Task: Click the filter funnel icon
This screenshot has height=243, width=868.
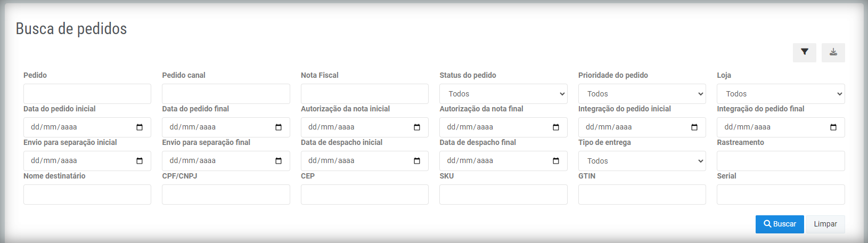Action: [804, 52]
